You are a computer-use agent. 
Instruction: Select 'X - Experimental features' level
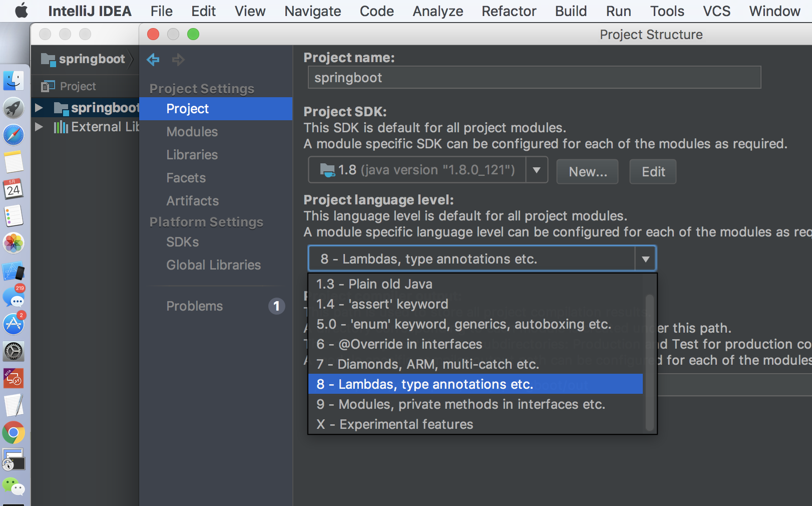tap(476, 424)
